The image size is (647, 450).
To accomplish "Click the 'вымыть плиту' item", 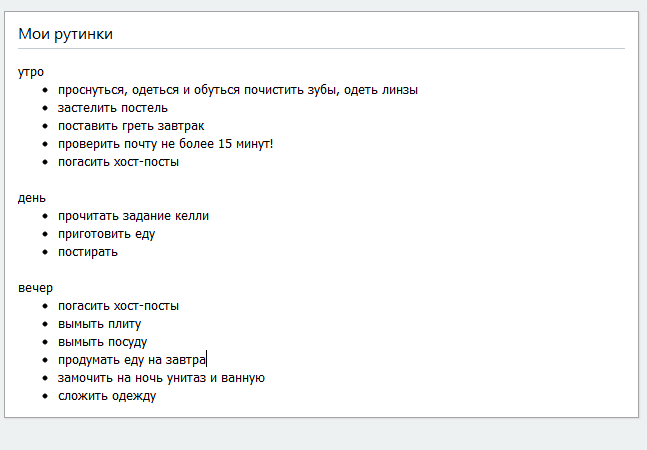I will (x=99, y=324).
